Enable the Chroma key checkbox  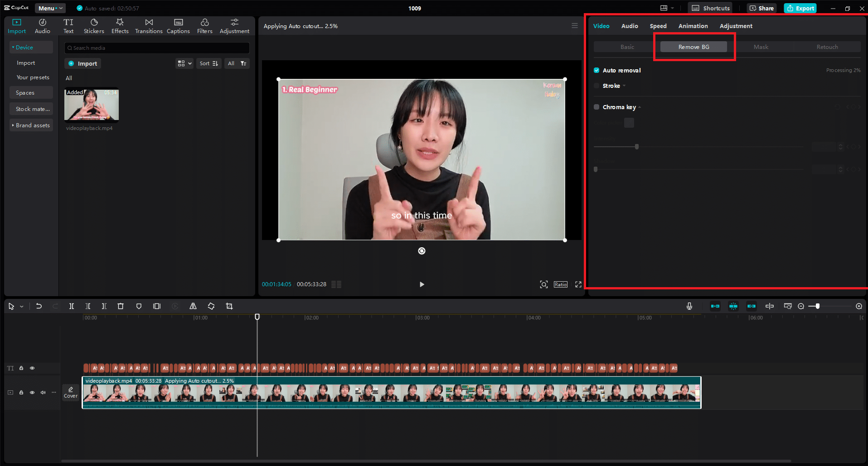point(596,107)
